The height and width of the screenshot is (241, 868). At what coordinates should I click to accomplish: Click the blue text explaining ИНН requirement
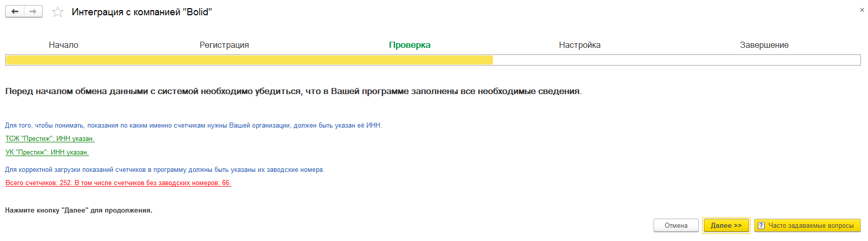193,125
